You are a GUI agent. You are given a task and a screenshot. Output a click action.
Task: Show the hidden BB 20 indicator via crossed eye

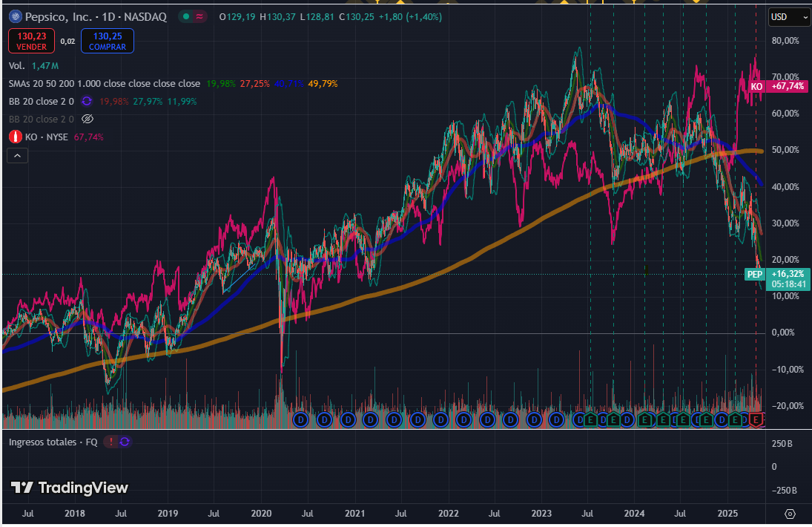pos(88,120)
